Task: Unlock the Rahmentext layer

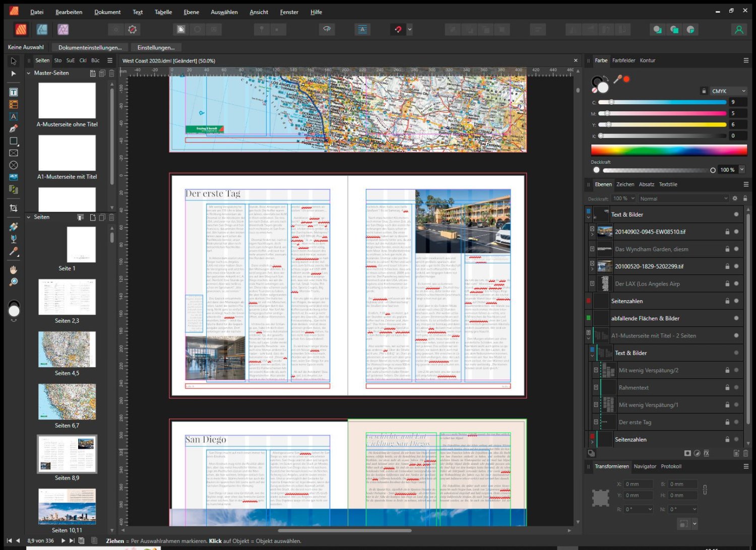Action: click(727, 387)
